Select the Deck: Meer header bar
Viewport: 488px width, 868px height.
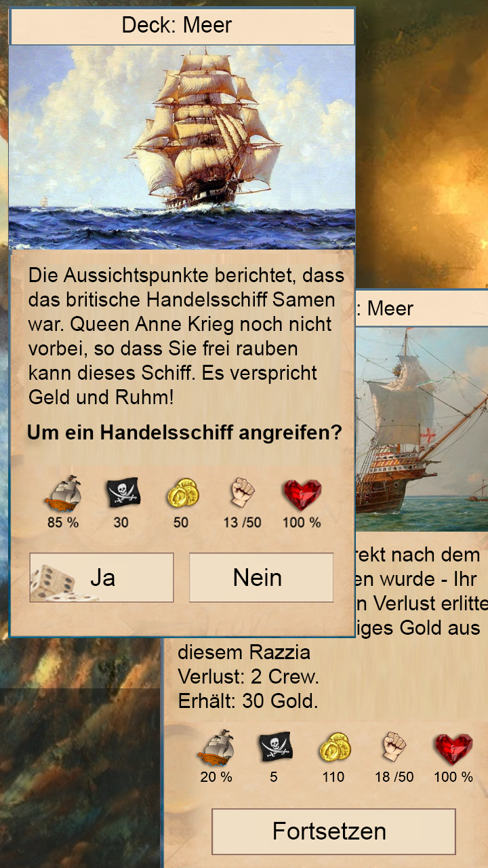click(182, 26)
